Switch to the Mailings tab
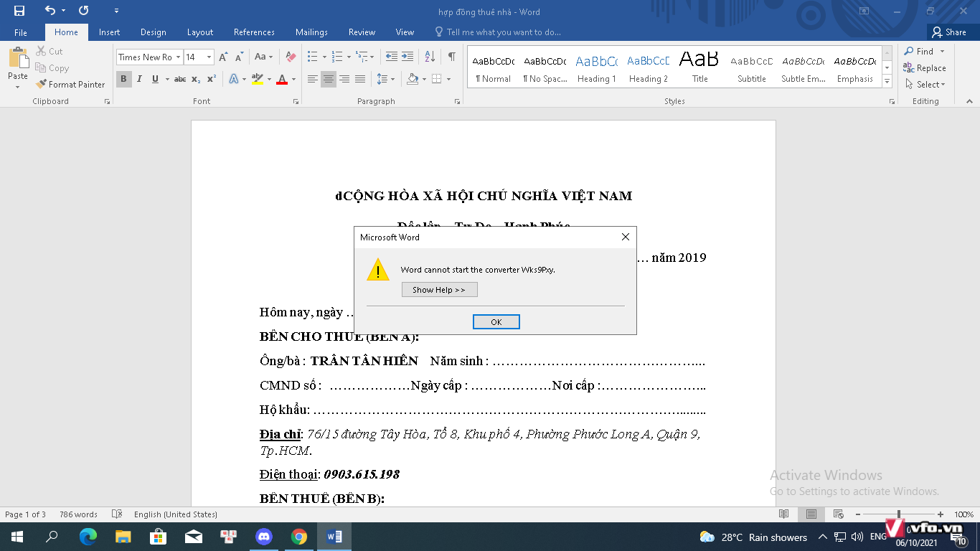This screenshot has height=551, width=980. (x=311, y=32)
